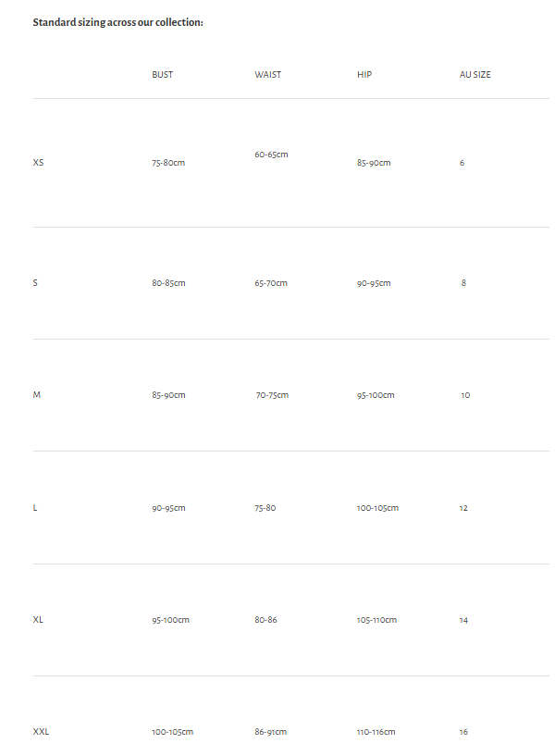555x756 pixels.
Task: Click the XS bust value 75-80cm
Action: click(168, 163)
